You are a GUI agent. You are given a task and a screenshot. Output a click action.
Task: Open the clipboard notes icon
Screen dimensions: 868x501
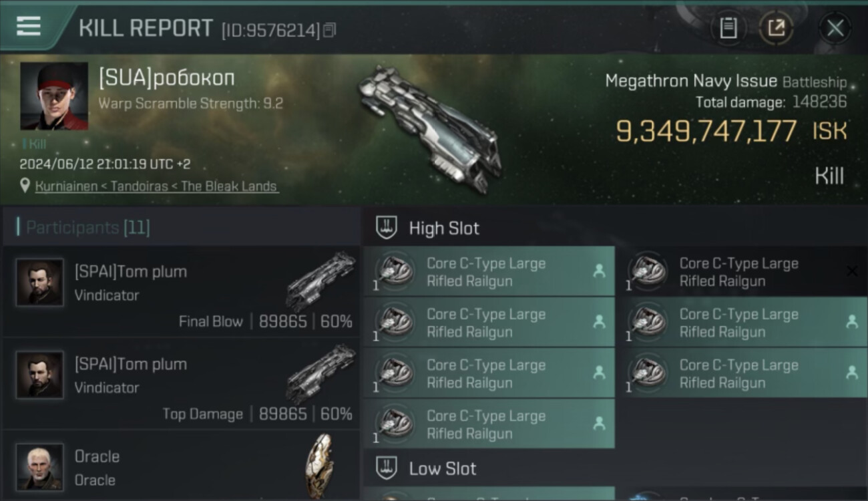(x=728, y=28)
